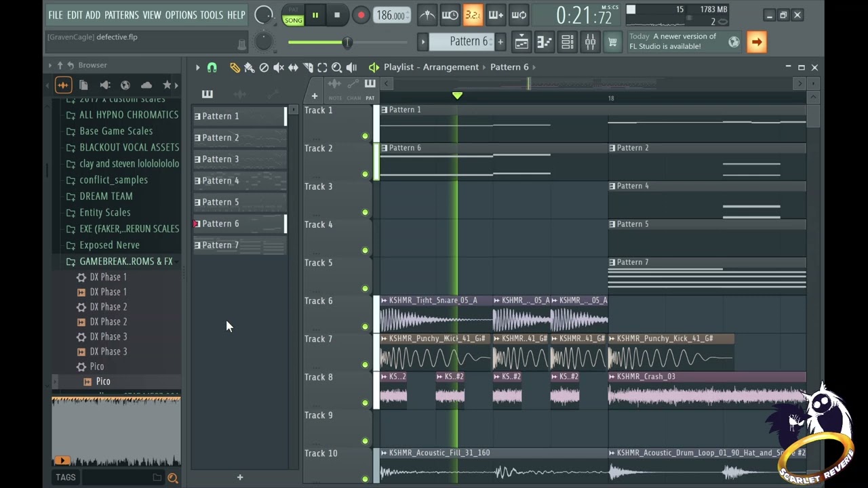
Task: Select the Zoom tool in Playlist
Action: [337, 67]
